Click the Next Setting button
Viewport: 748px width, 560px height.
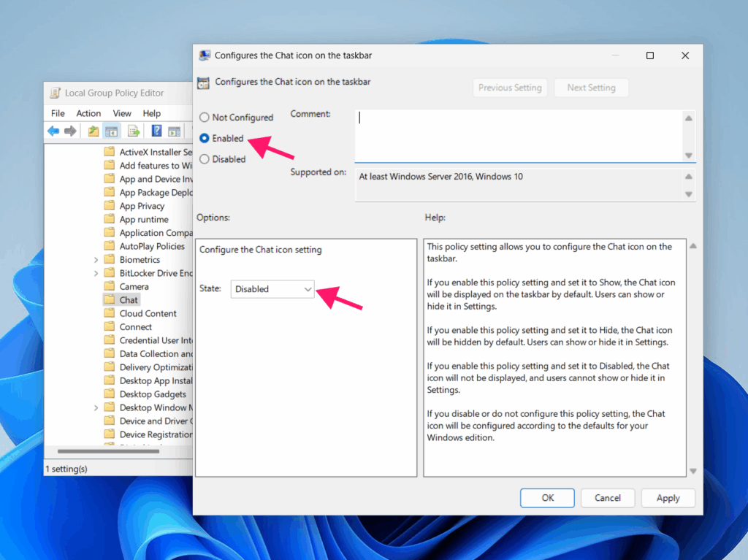pos(591,88)
